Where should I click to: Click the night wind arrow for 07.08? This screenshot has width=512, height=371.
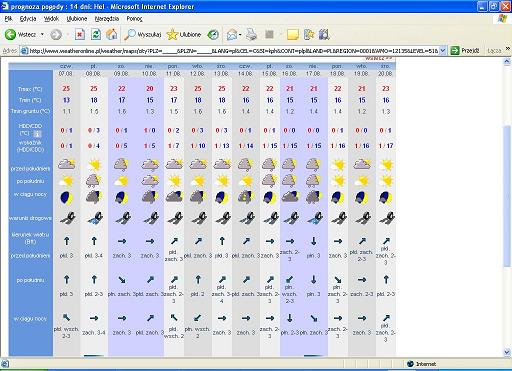(66, 318)
